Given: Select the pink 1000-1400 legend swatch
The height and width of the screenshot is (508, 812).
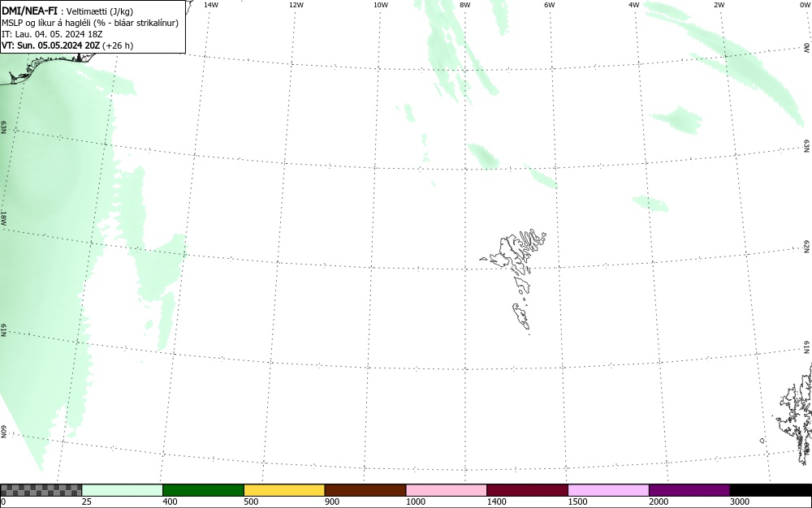Looking at the screenshot, I should (447, 490).
